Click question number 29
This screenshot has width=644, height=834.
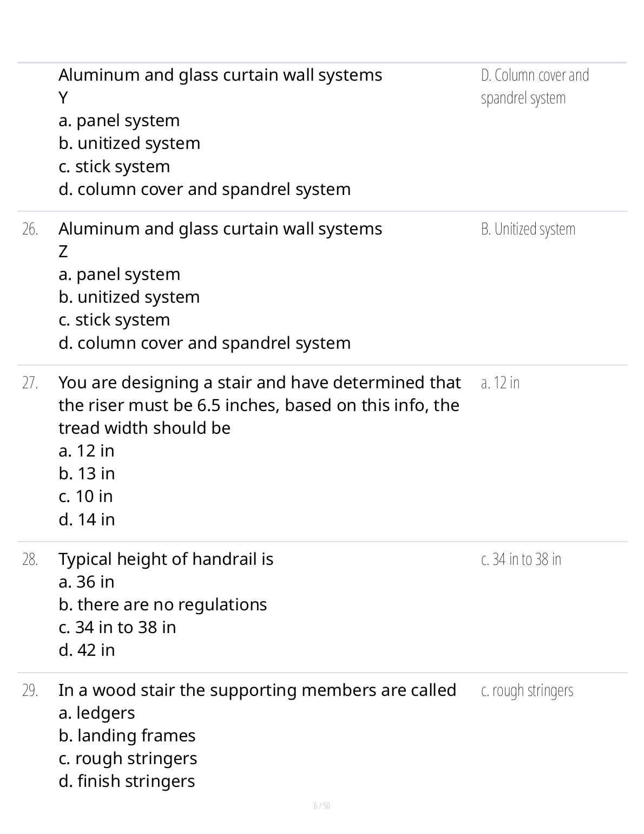(x=30, y=691)
